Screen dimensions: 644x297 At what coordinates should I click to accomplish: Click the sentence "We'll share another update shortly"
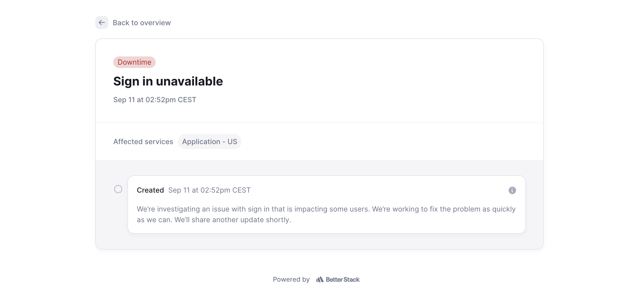tap(232, 220)
